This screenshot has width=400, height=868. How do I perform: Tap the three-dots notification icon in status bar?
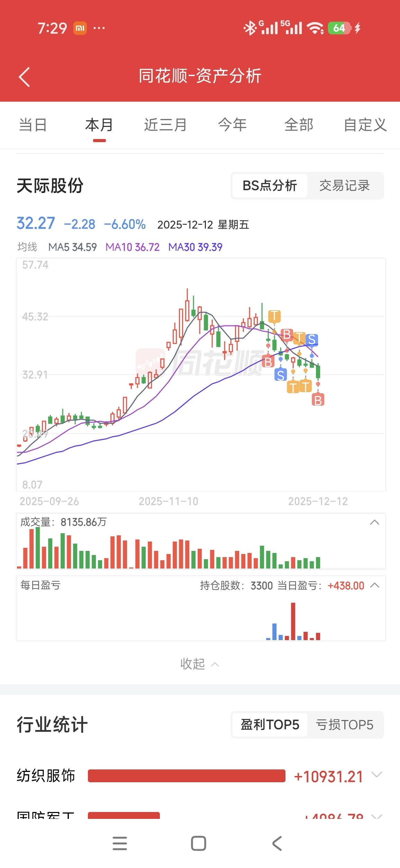click(99, 28)
